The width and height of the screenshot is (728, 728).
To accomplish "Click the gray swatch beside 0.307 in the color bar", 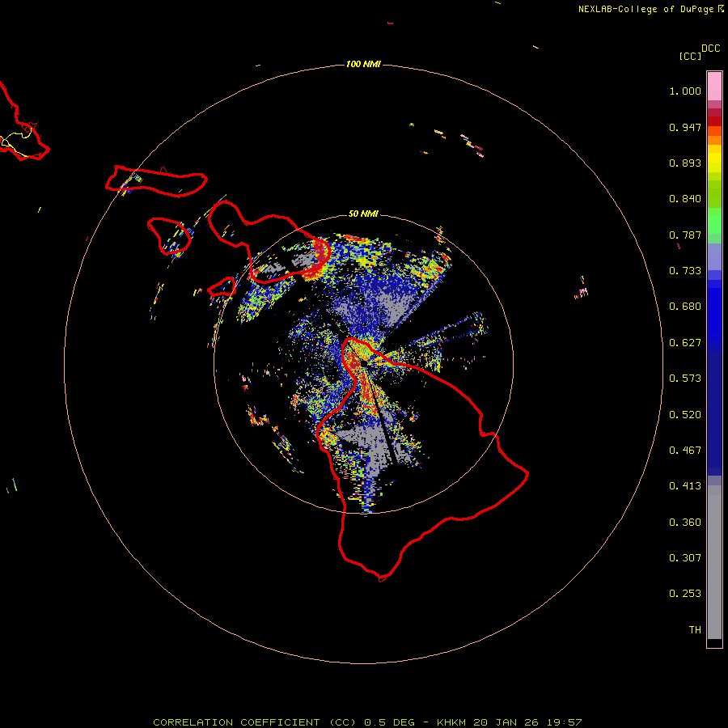I will tap(714, 558).
